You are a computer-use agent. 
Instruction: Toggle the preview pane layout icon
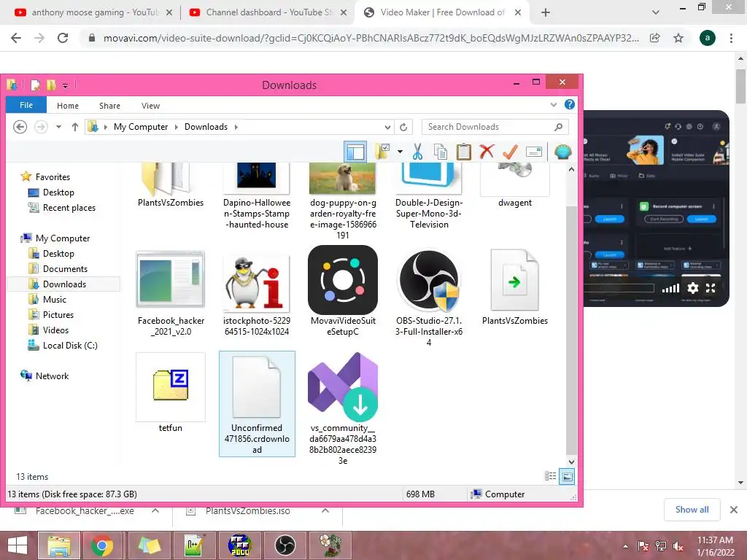point(355,152)
